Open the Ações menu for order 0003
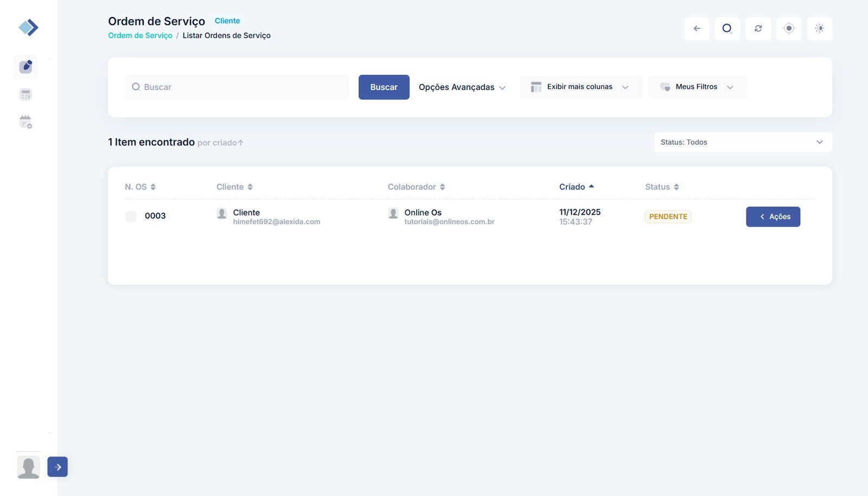 pos(773,217)
